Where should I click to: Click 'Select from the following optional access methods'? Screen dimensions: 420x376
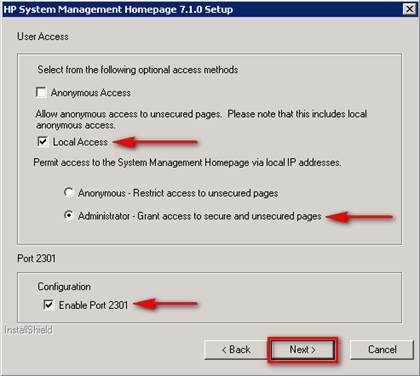pos(137,70)
